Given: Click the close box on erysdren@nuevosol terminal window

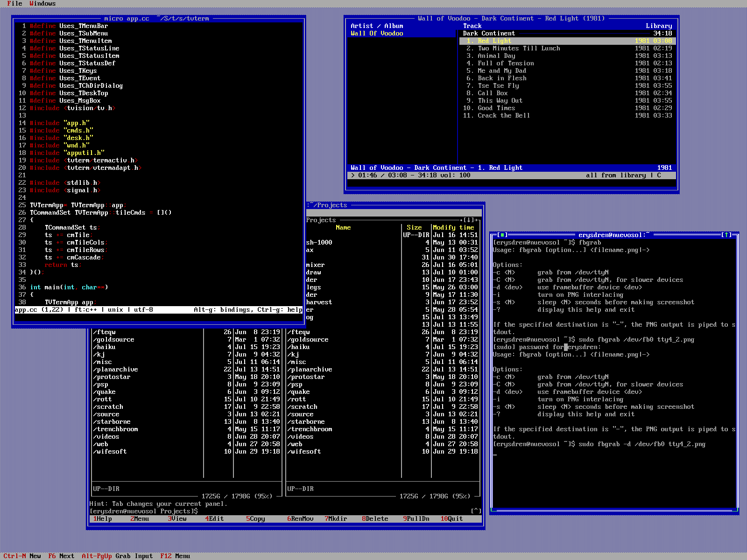Looking at the screenshot, I should pos(502,235).
